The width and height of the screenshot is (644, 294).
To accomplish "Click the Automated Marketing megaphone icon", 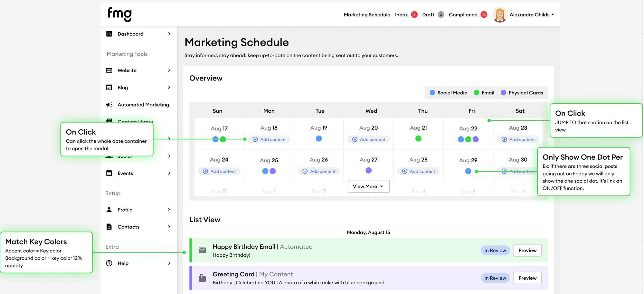I will (109, 105).
